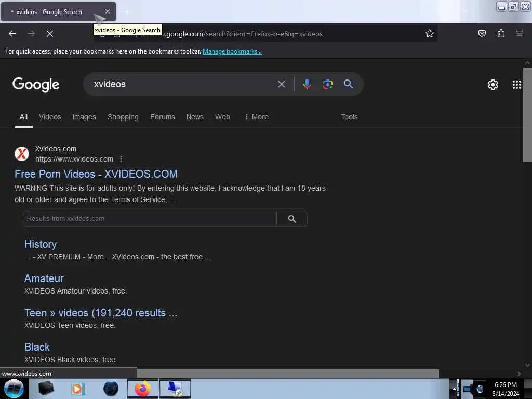The width and height of the screenshot is (532, 399).
Task: Open the Tools search options
Action: tap(349, 117)
